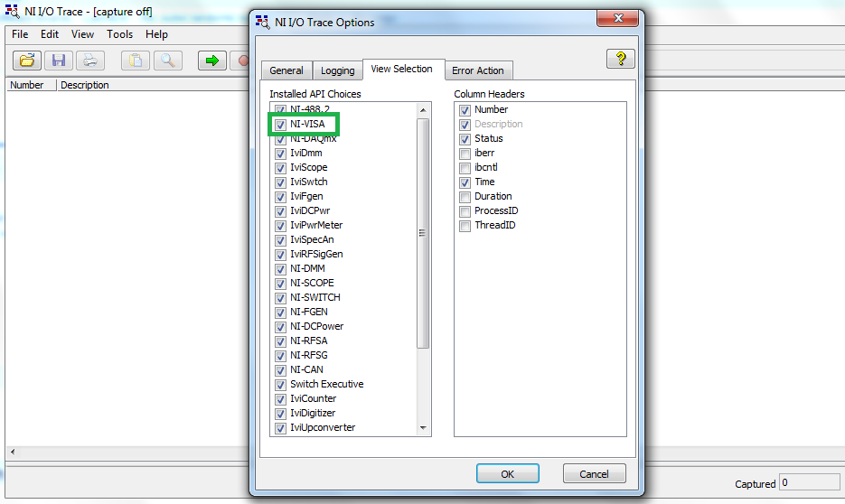Click the Number column header in main window

(x=32, y=85)
